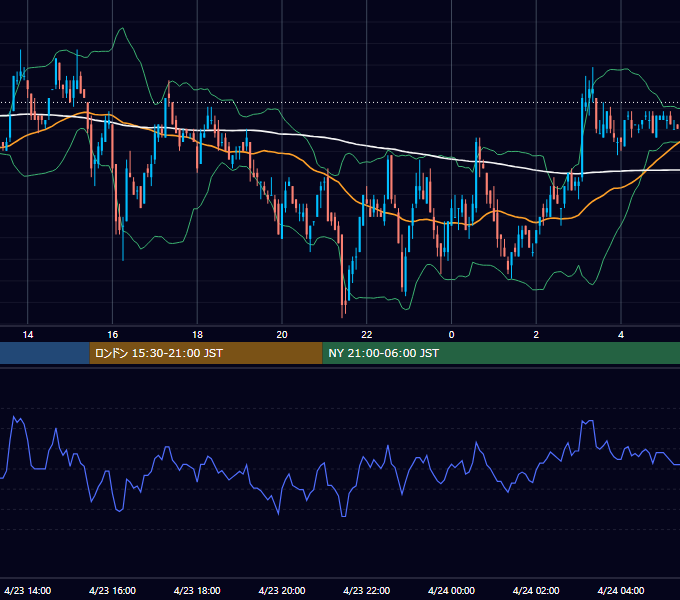Click the 4/24 02:00 date label
Viewport: 680px width, 600px height.
536,590
